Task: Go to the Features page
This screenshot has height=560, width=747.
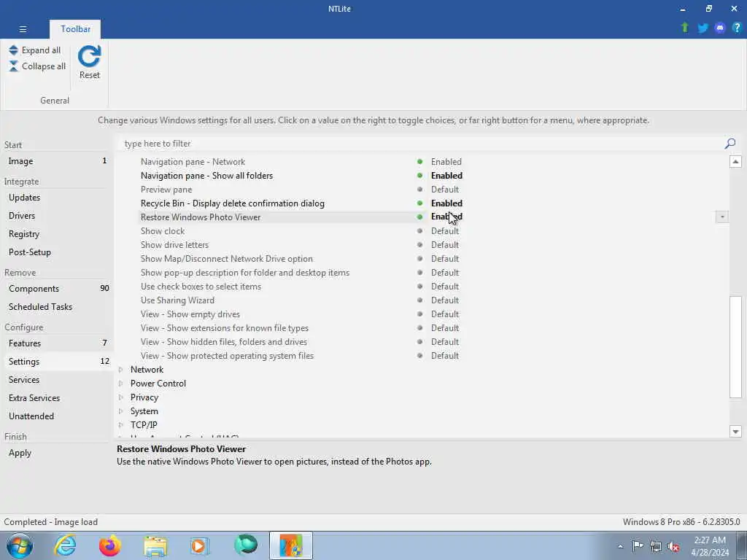Action: (x=57, y=343)
